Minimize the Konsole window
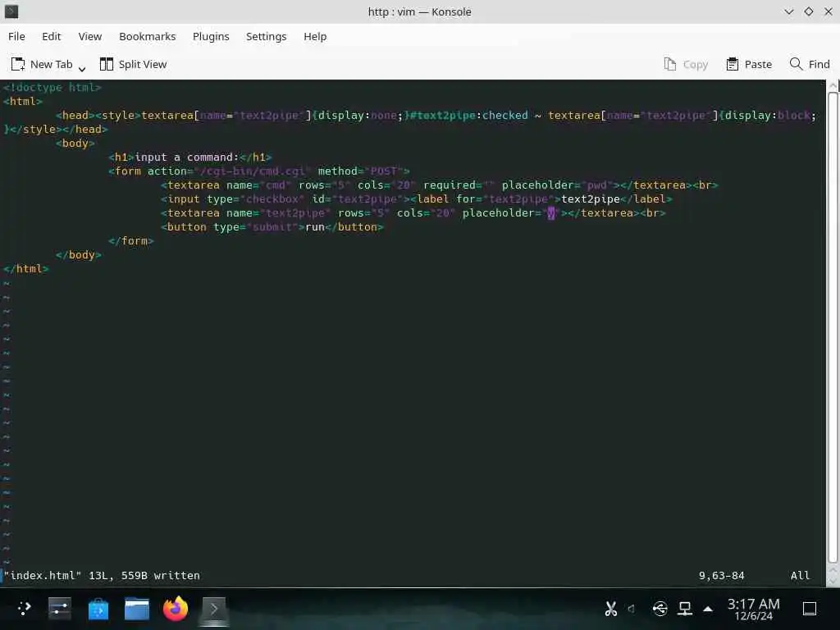Screen dimensions: 840x630 [x=788, y=11]
